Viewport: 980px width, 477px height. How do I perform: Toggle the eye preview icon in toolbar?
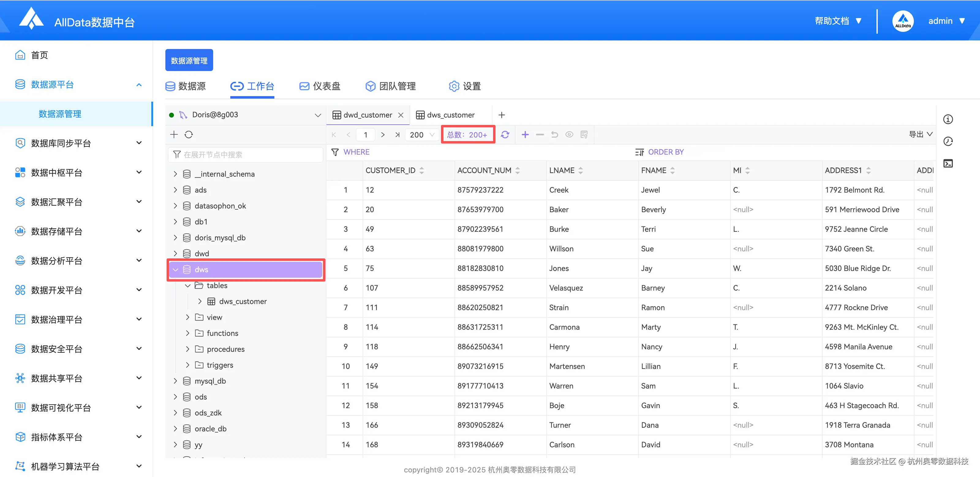pos(569,135)
